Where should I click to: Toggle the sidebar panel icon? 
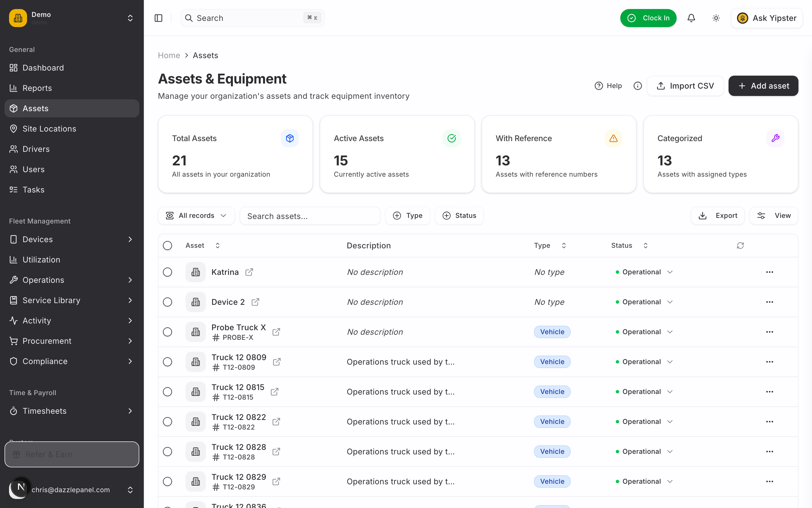pyautogui.click(x=158, y=18)
